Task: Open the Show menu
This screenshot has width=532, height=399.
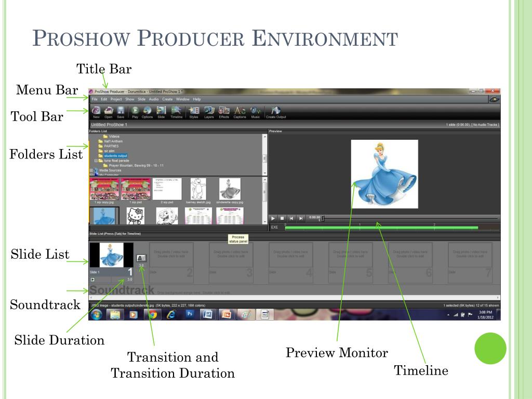Action: point(129,99)
